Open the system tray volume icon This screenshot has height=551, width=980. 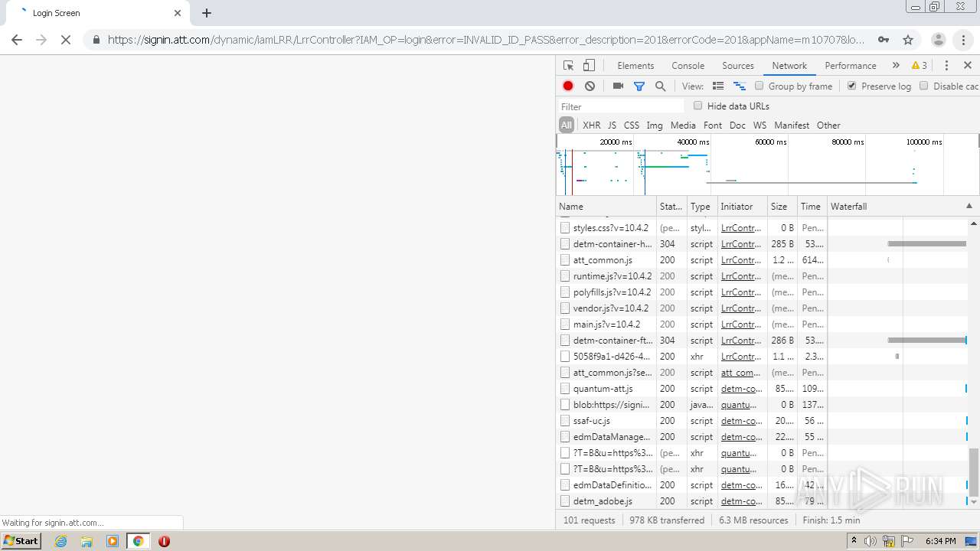click(871, 541)
